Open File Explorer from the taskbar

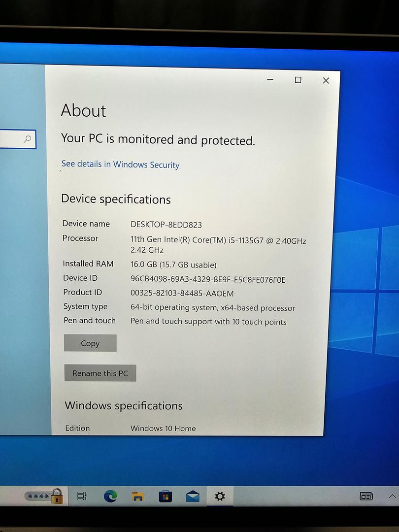tap(138, 496)
